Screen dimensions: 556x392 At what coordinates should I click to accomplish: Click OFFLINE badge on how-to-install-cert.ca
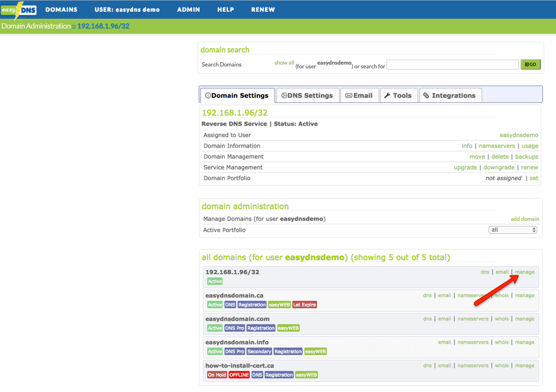[x=239, y=375]
